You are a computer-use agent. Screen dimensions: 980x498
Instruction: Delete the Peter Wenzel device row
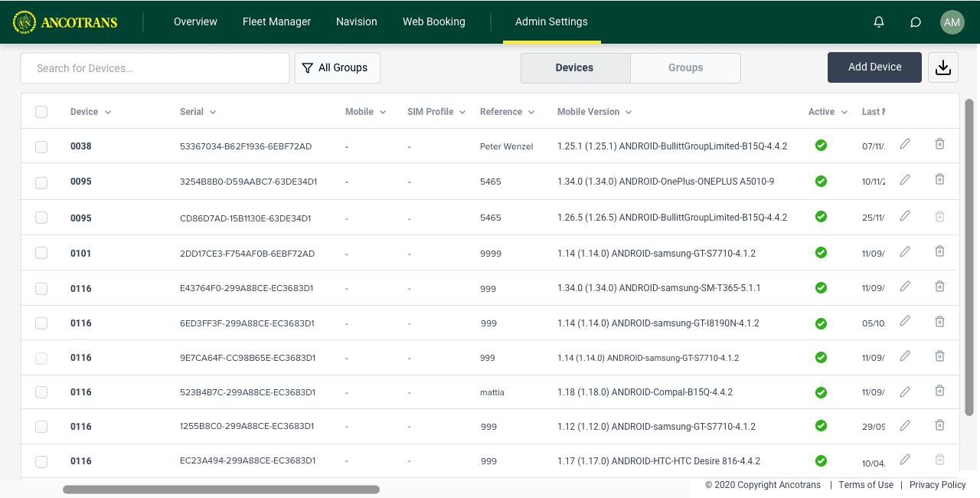(939, 144)
